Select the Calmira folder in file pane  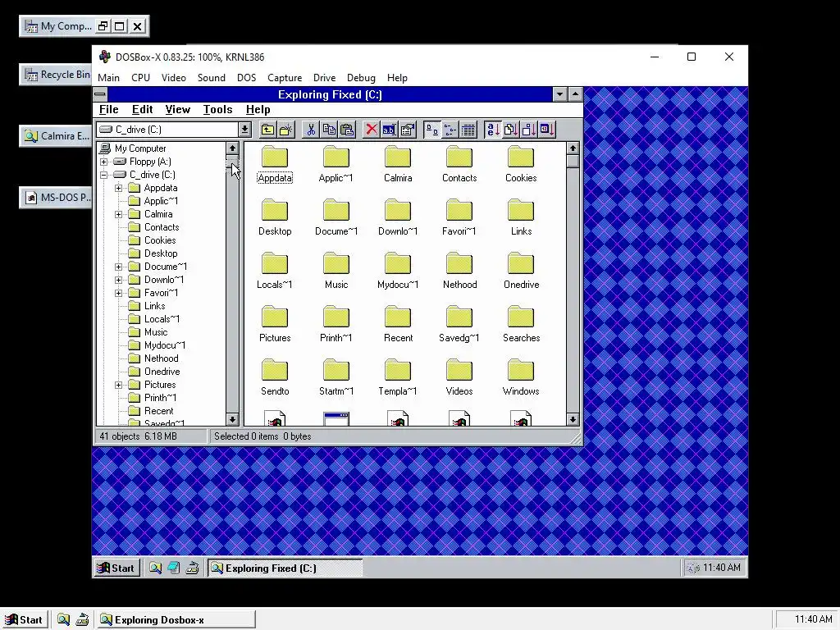398,164
